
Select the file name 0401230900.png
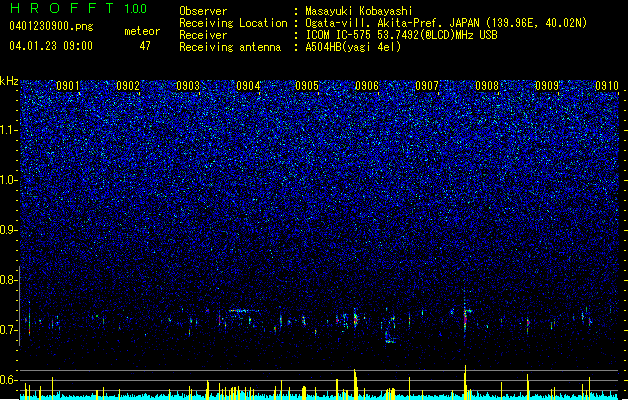pyautogui.click(x=51, y=26)
